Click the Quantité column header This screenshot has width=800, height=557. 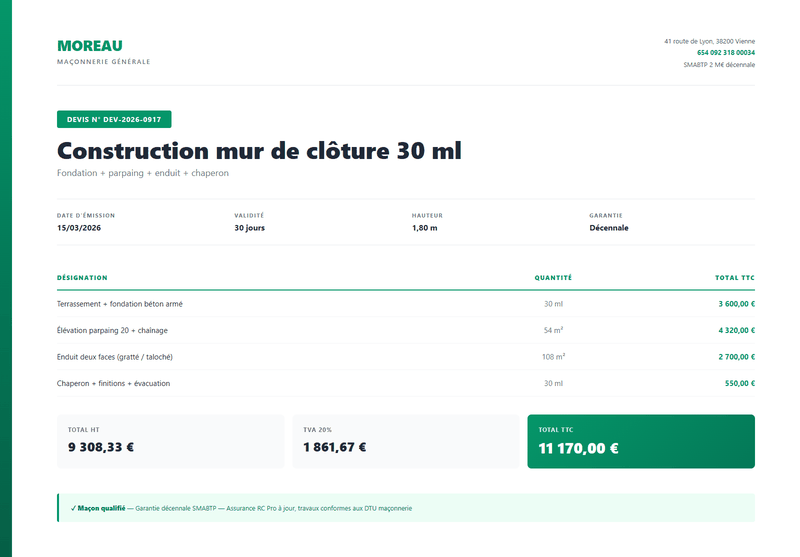553,277
